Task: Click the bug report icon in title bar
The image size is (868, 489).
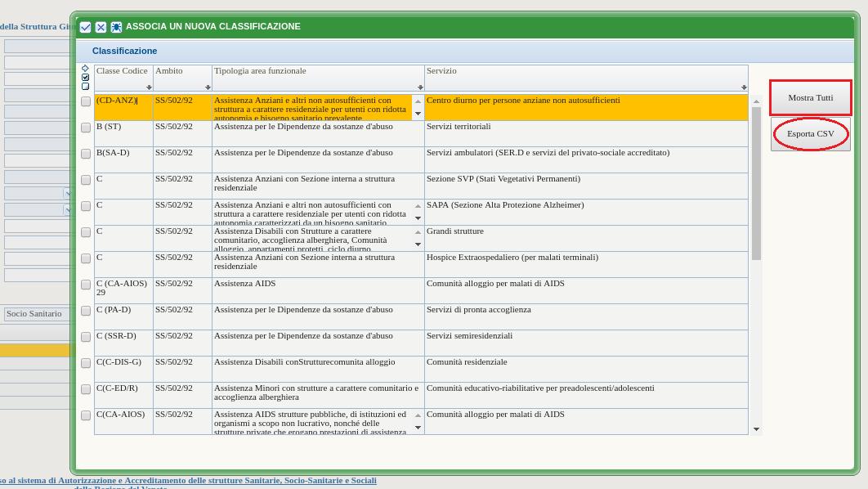Action: (116, 27)
